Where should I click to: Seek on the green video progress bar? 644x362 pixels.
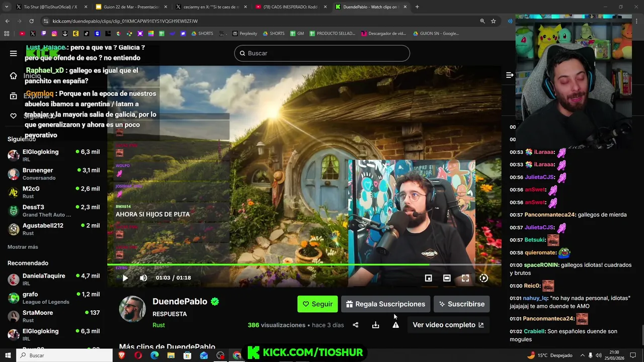point(304,265)
